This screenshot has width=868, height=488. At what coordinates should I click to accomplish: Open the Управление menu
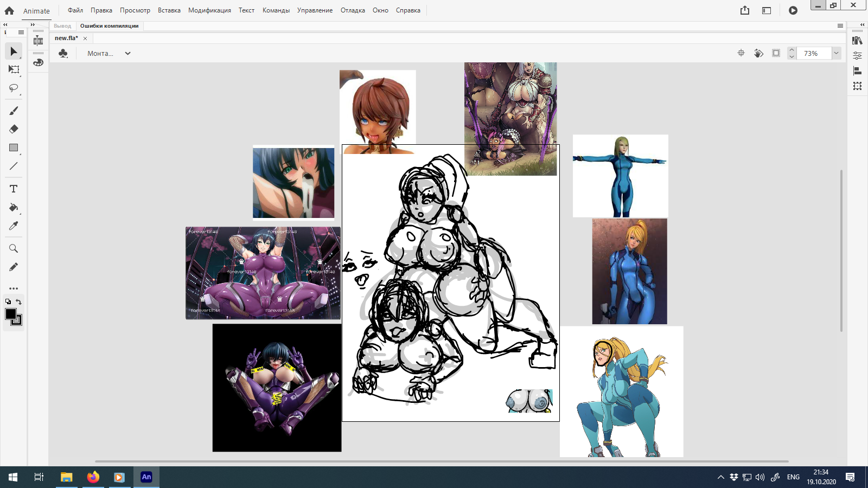click(315, 10)
